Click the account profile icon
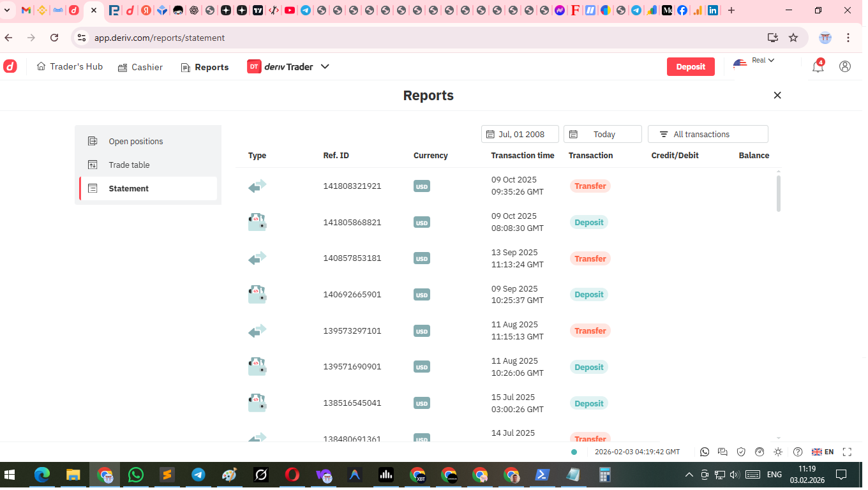This screenshot has width=868, height=490. (x=845, y=66)
